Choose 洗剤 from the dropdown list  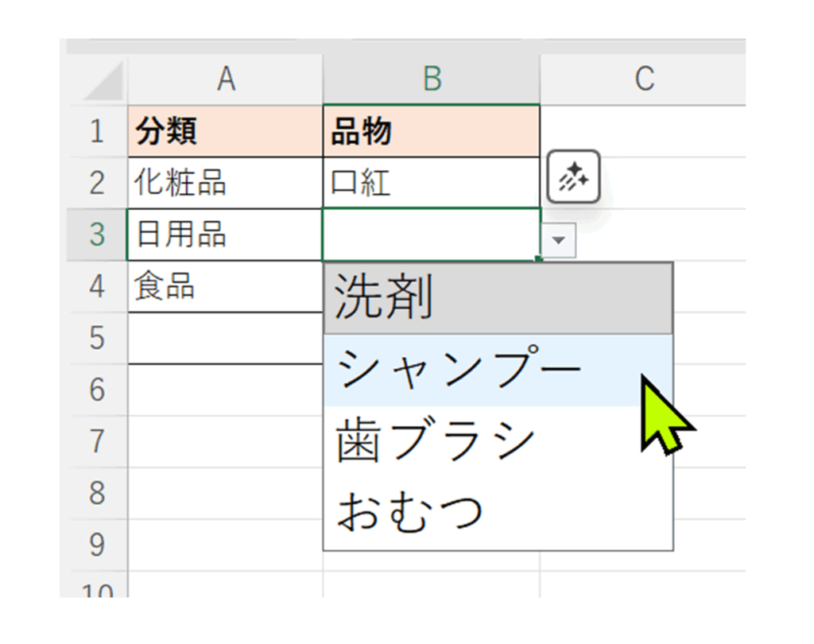point(498,299)
